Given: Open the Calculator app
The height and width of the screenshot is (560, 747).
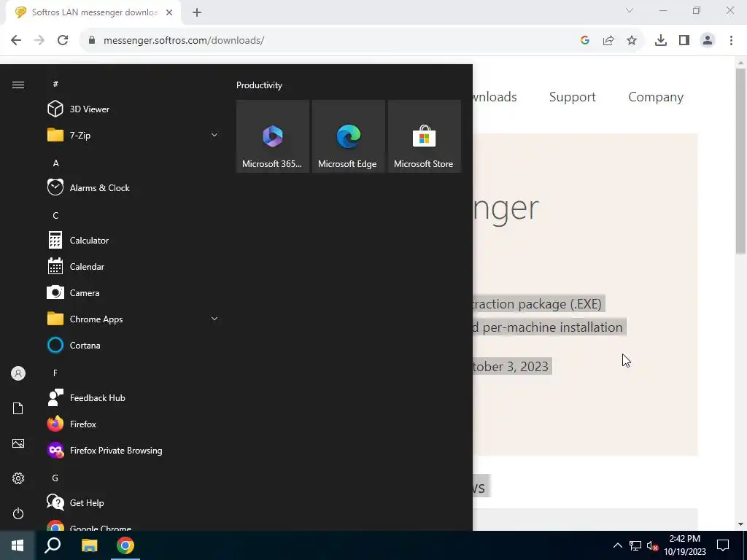Looking at the screenshot, I should click(133, 241).
